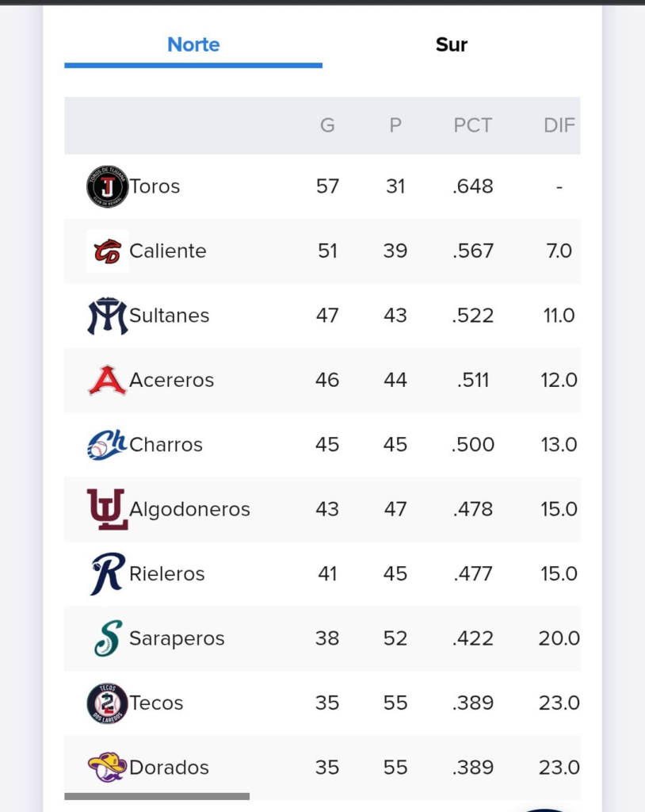Click the Caliente red logo icon
This screenshot has width=645, height=812.
pyautogui.click(x=107, y=251)
